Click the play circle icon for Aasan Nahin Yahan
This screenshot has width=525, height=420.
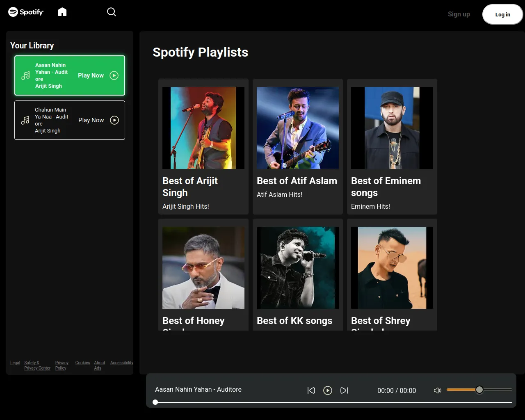[x=114, y=75]
